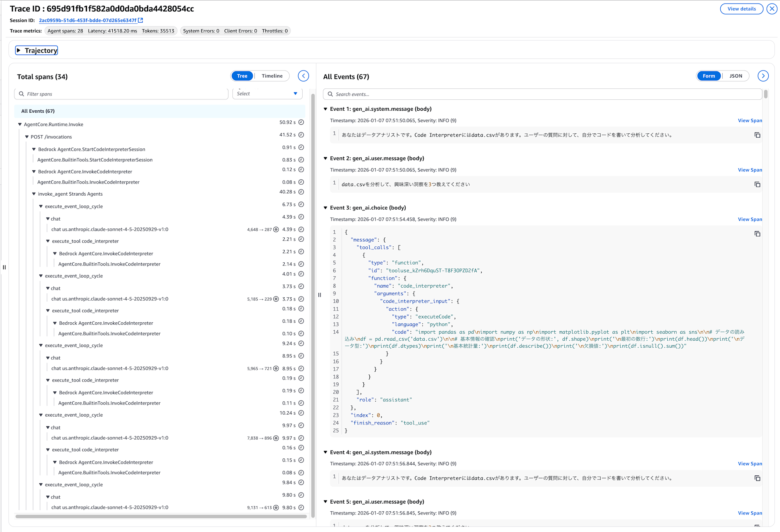Collapse the invoke_agent Strands Agents node

34,194
